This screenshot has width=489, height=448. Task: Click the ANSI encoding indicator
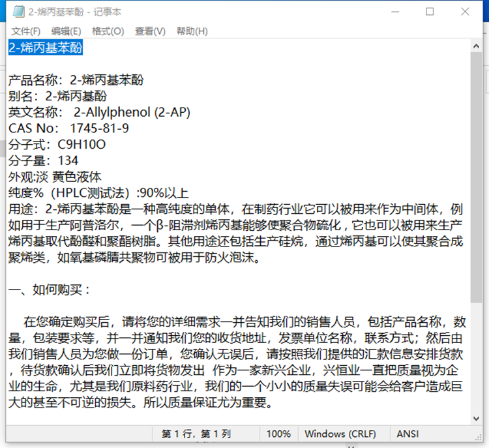tap(408, 434)
